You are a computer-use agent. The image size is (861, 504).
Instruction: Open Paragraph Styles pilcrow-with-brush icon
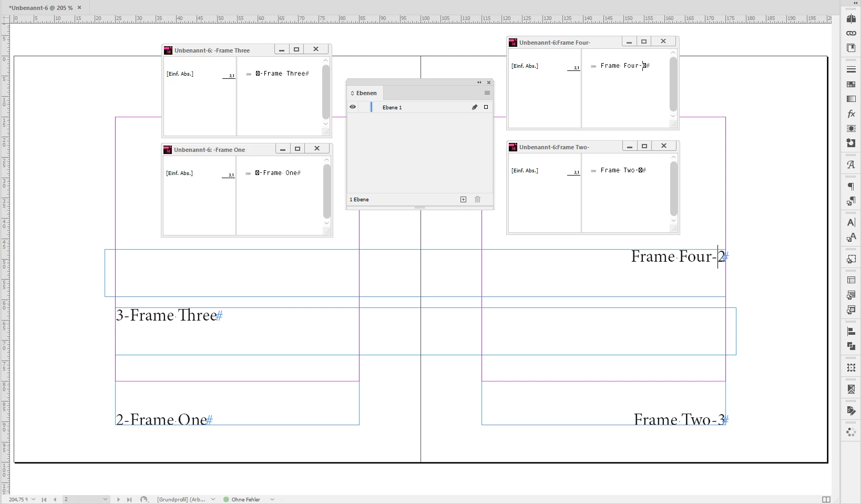[x=851, y=201]
